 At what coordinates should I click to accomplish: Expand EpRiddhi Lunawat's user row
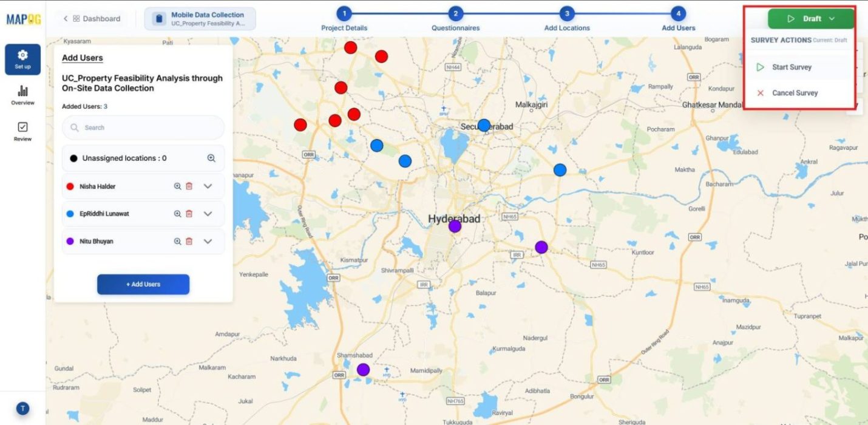click(208, 214)
